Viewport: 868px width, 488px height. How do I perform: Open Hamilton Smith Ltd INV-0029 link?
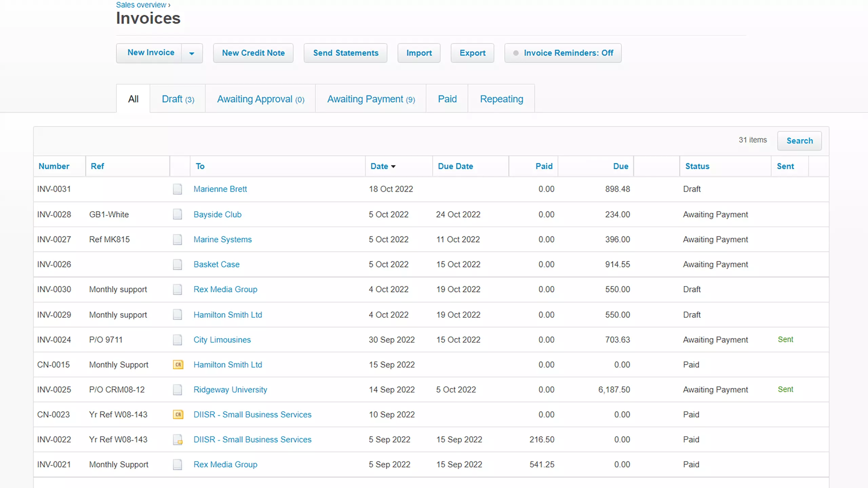click(228, 314)
